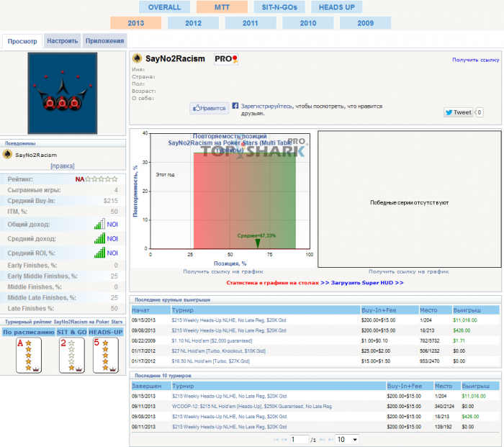Click the 2 card SIT & GO rating

[x=72, y=356]
